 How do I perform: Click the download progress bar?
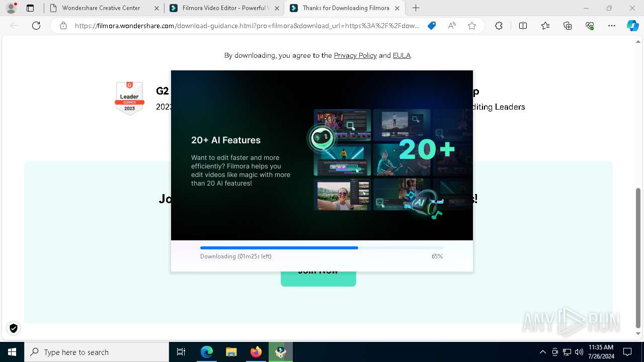point(322,248)
